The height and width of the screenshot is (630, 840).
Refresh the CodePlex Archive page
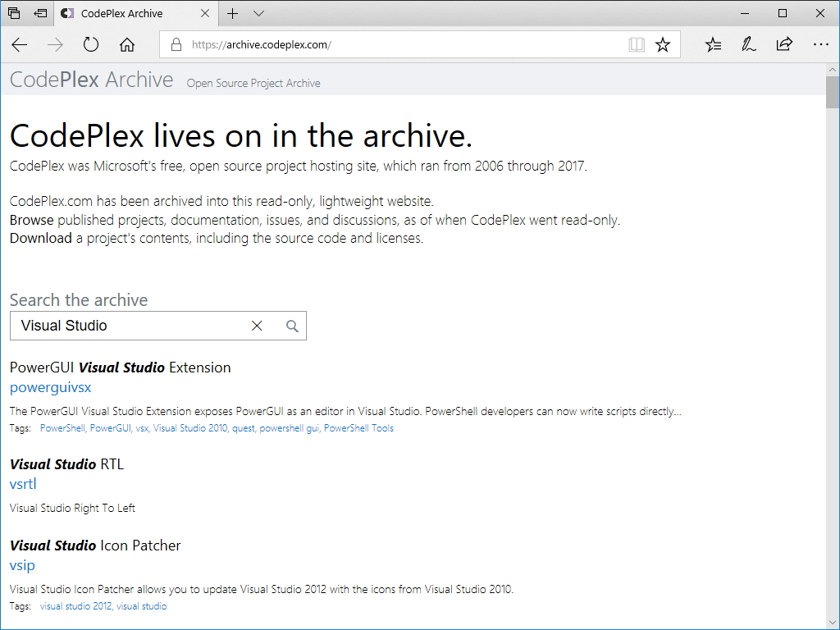(x=90, y=45)
